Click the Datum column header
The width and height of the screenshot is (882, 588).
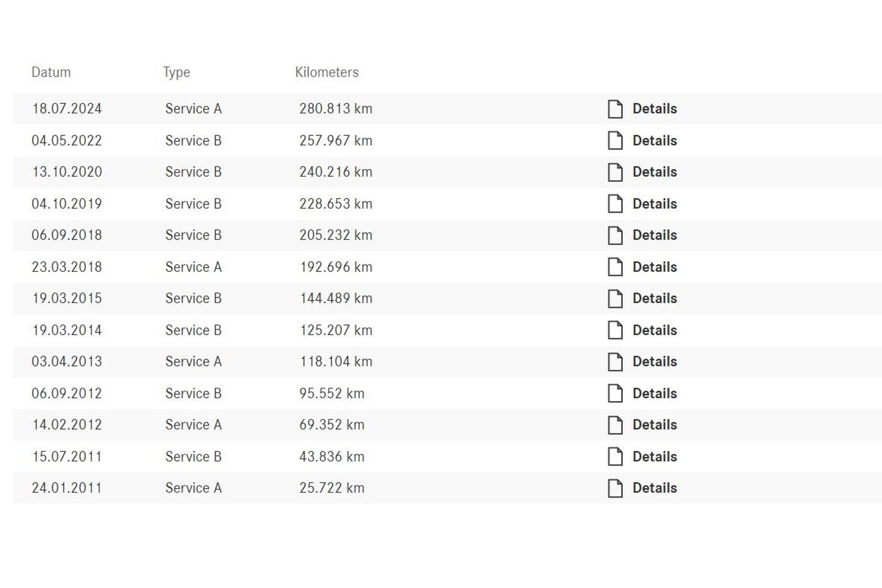point(51,72)
